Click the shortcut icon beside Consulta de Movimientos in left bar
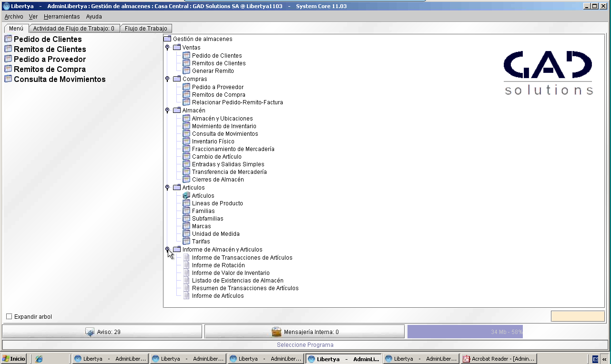Image resolution: width=611 pixels, height=364 pixels. (8, 79)
